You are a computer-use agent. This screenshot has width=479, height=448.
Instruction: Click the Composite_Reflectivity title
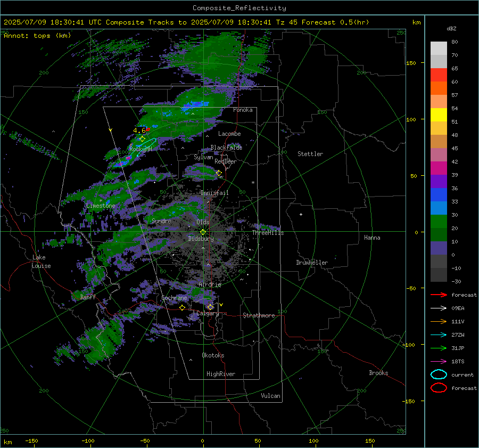click(x=240, y=8)
